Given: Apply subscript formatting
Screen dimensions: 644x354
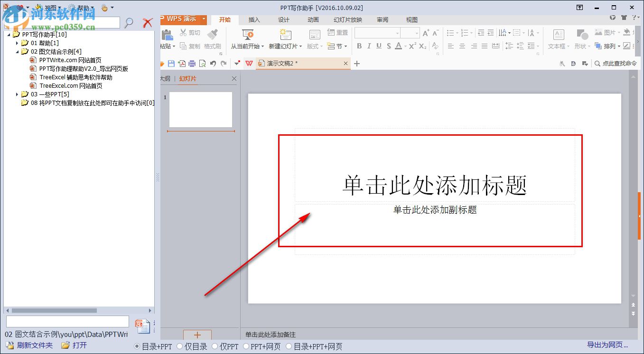Looking at the screenshot, I should 422,46.
